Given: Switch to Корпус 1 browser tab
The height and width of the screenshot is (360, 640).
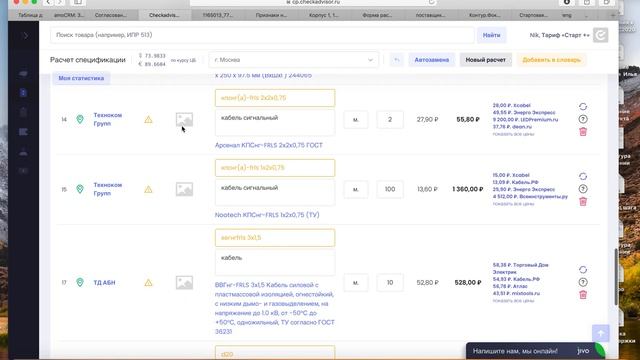Looking at the screenshot, I should 324,15.
